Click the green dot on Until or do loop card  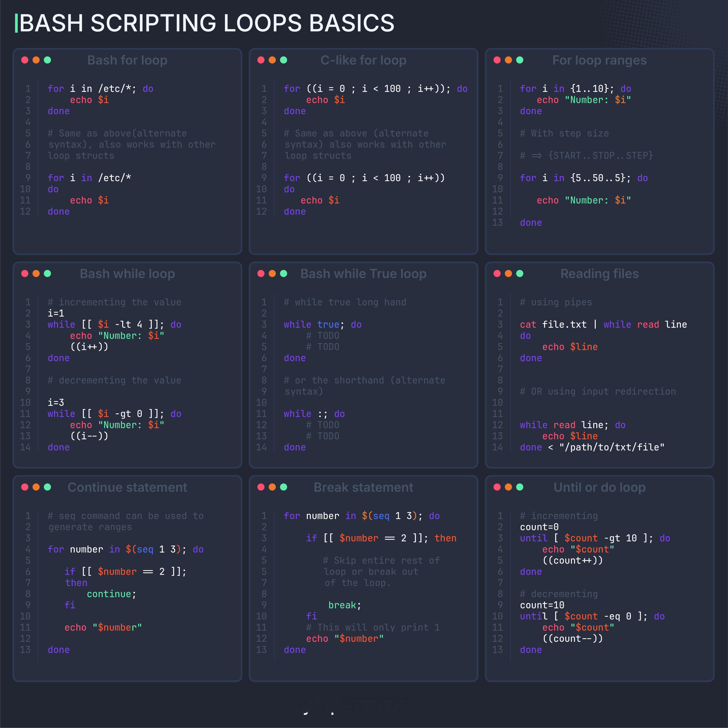pos(520,487)
